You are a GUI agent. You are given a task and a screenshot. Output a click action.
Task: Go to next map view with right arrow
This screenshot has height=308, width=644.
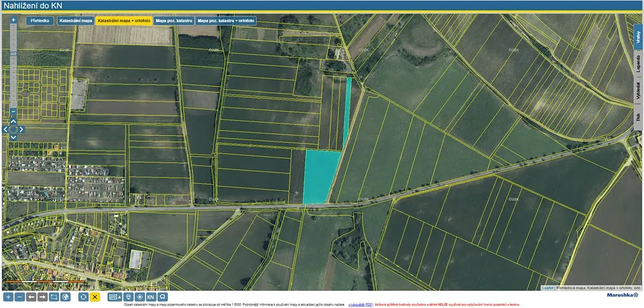pyautogui.click(x=42, y=297)
